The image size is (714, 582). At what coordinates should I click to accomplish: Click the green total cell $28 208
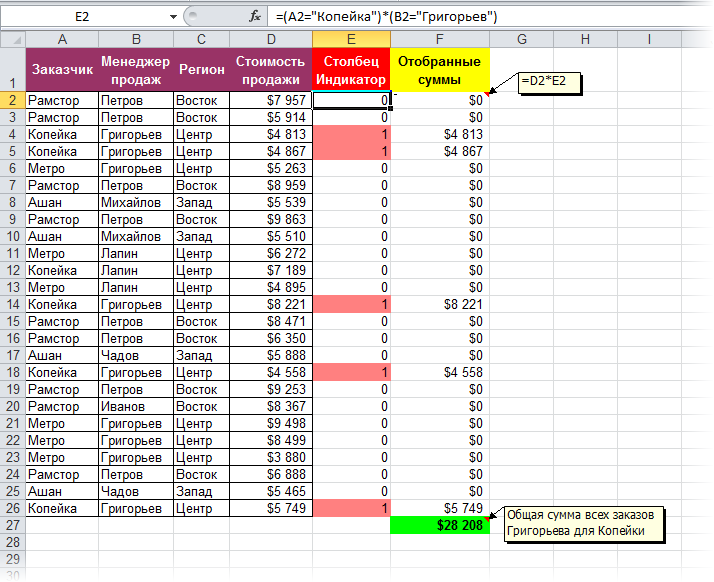[x=439, y=525]
